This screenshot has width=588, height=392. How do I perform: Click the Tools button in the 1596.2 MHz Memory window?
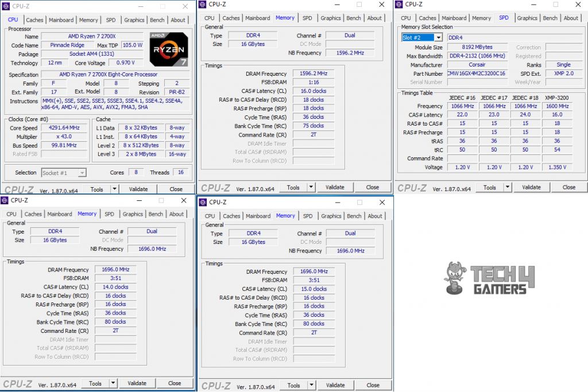293,187
